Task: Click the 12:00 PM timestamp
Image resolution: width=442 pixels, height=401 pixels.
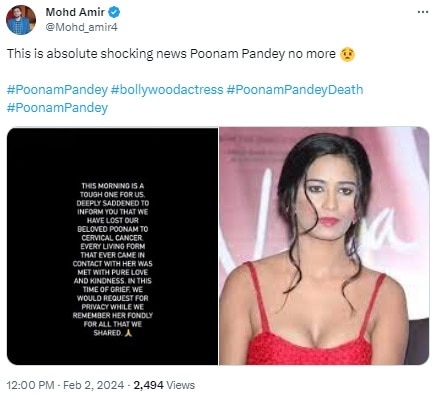Action: (x=30, y=385)
